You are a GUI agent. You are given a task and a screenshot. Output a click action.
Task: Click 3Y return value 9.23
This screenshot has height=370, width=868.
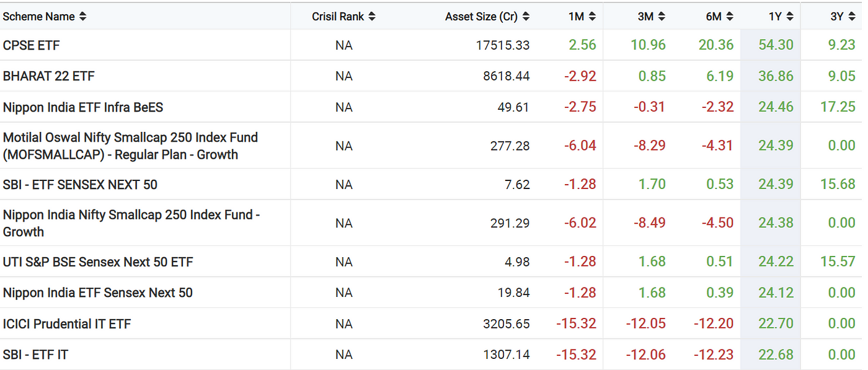[842, 45]
